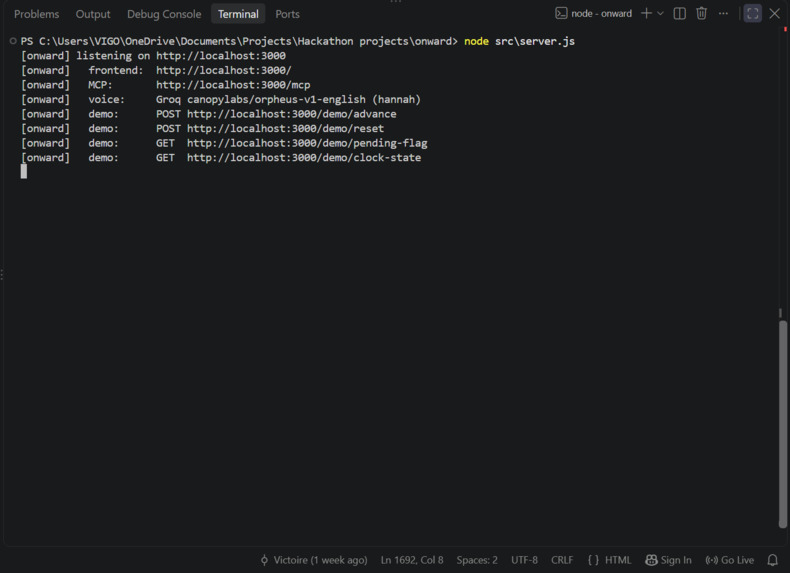
Task: Start Go Live server
Action: 730,560
